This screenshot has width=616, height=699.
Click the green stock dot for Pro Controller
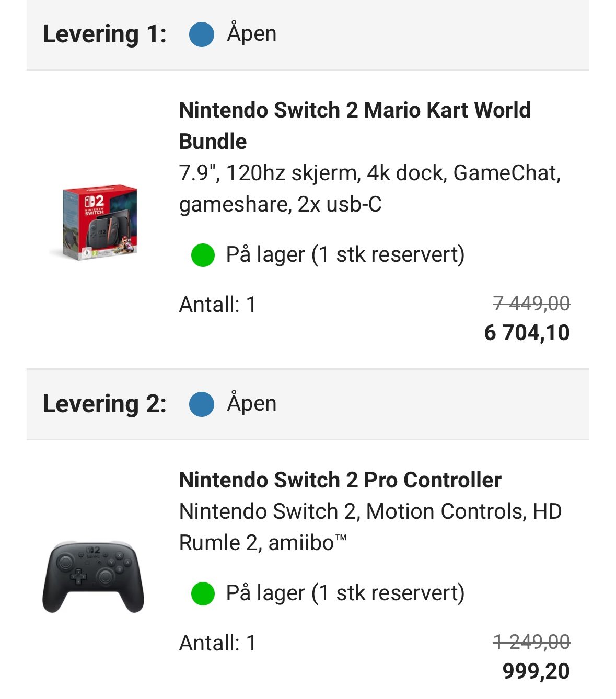pyautogui.click(x=203, y=594)
